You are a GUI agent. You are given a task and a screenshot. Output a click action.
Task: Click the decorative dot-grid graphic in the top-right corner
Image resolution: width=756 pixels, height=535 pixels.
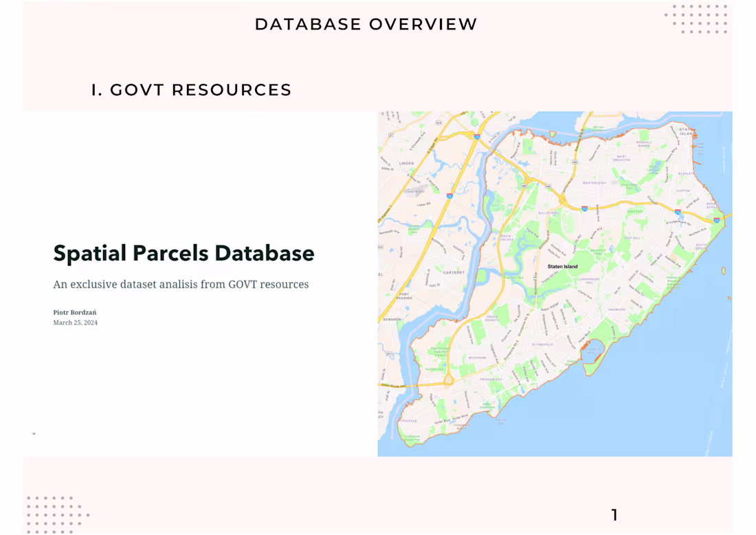695,21
